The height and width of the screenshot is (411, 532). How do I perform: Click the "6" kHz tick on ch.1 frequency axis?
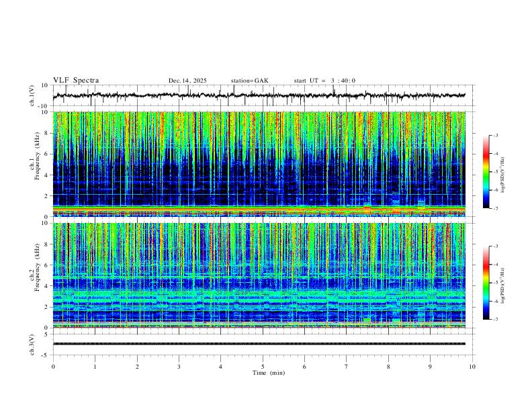46,154
